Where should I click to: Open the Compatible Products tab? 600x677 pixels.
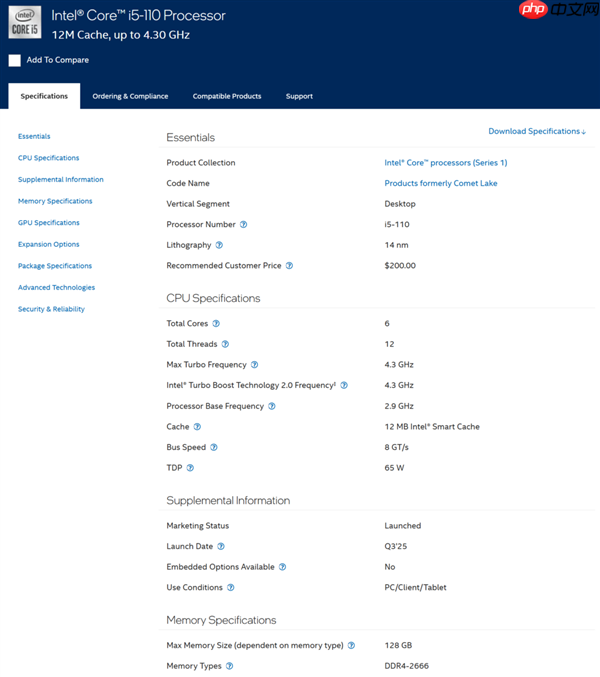(x=227, y=96)
